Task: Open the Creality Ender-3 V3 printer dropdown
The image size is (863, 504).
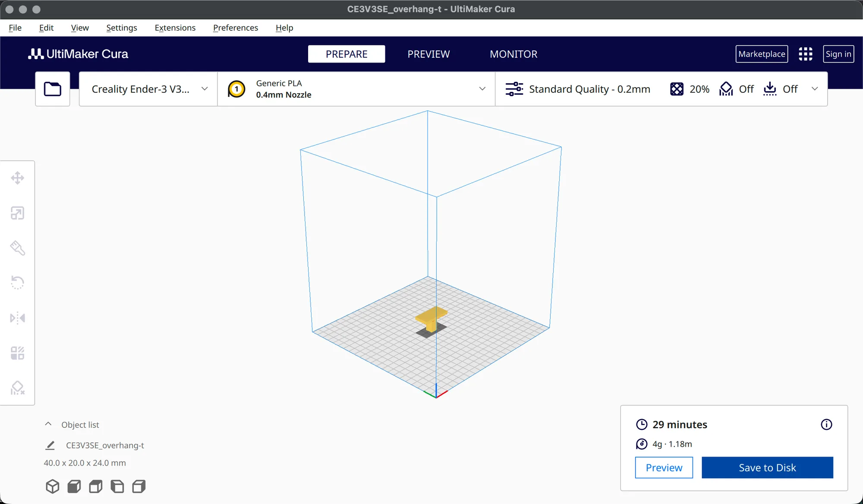Action: pyautogui.click(x=148, y=89)
